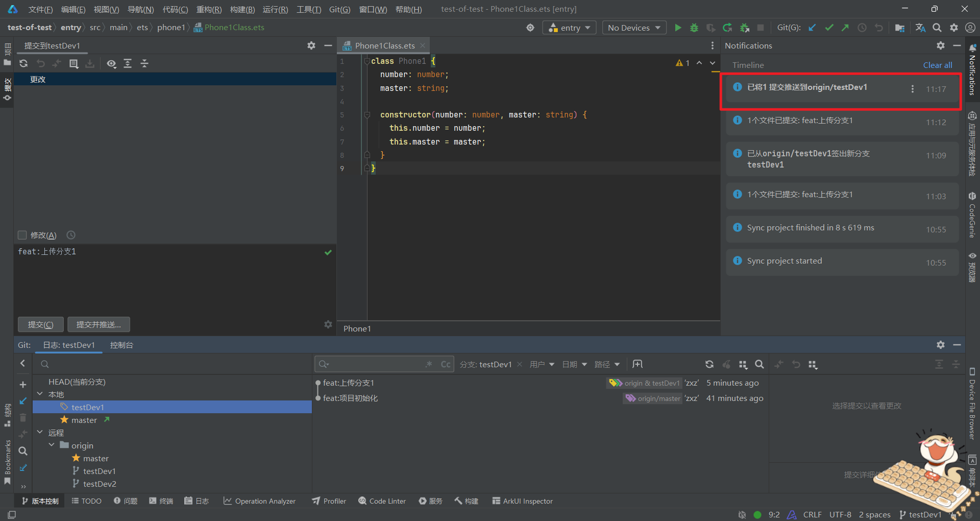Refresh the Git log
The width and height of the screenshot is (980, 521).
709,364
